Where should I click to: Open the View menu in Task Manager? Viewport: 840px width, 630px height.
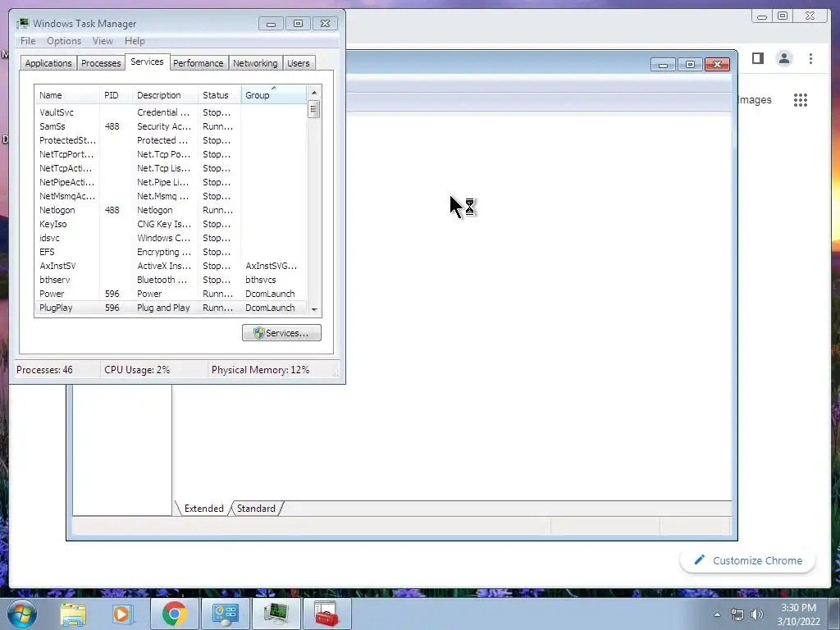pos(103,41)
